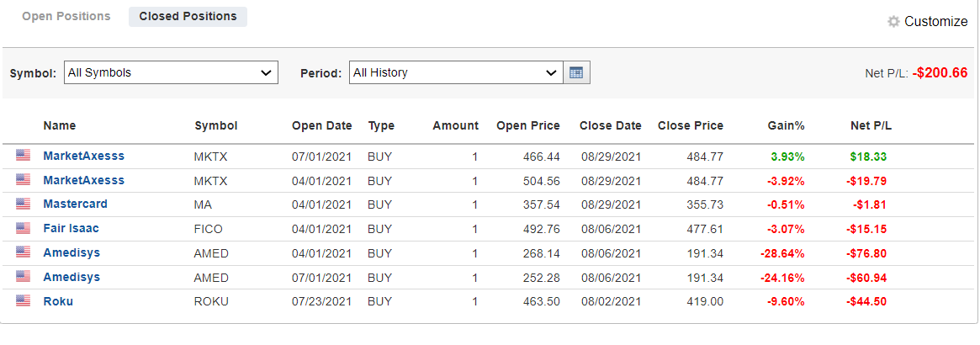Sort table by Symbol column header

pos(216,125)
